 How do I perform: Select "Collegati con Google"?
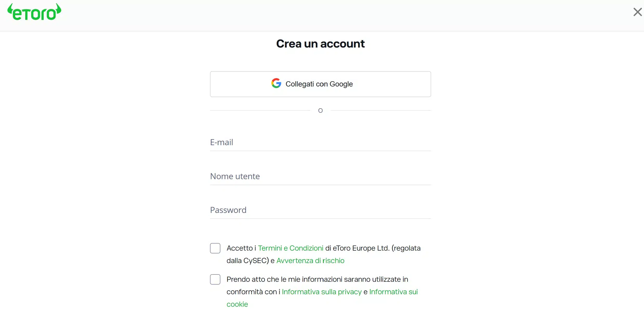coord(320,84)
